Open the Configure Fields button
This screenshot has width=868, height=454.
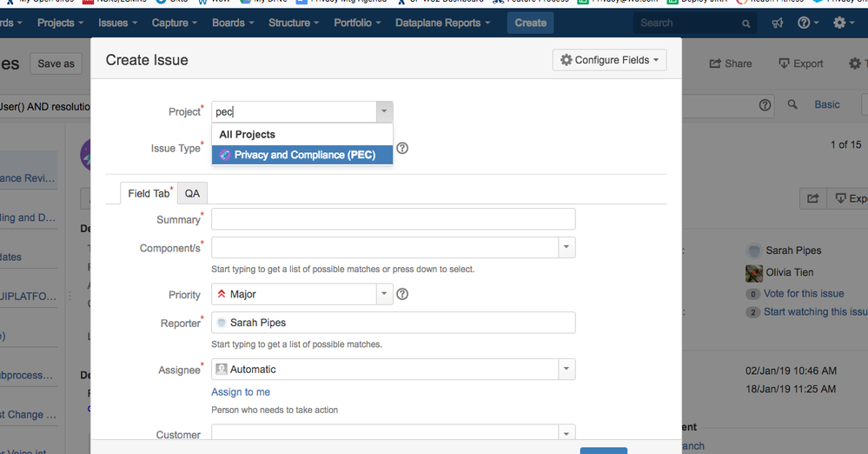point(609,60)
